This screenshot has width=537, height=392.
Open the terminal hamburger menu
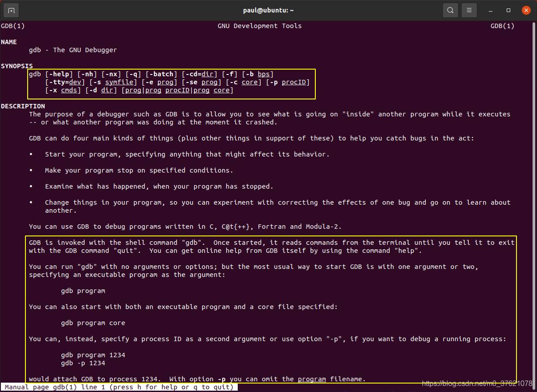click(469, 10)
